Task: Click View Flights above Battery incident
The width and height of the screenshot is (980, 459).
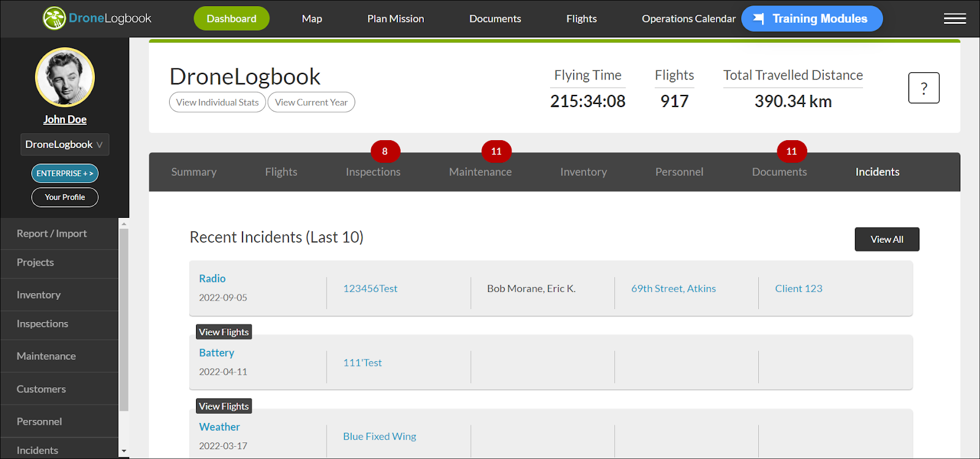Action: point(224,332)
